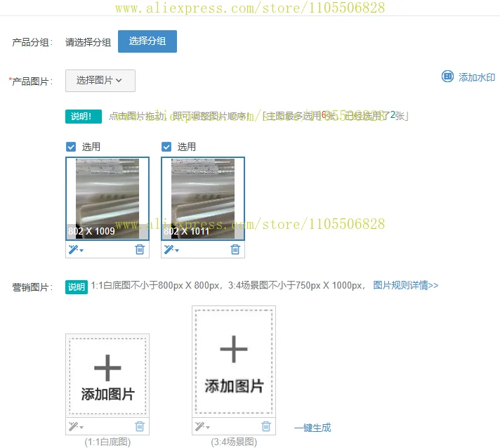This screenshot has width=500, height=448.
Task: Add an image in the 3:4场景图 slot
Action: 234,361
